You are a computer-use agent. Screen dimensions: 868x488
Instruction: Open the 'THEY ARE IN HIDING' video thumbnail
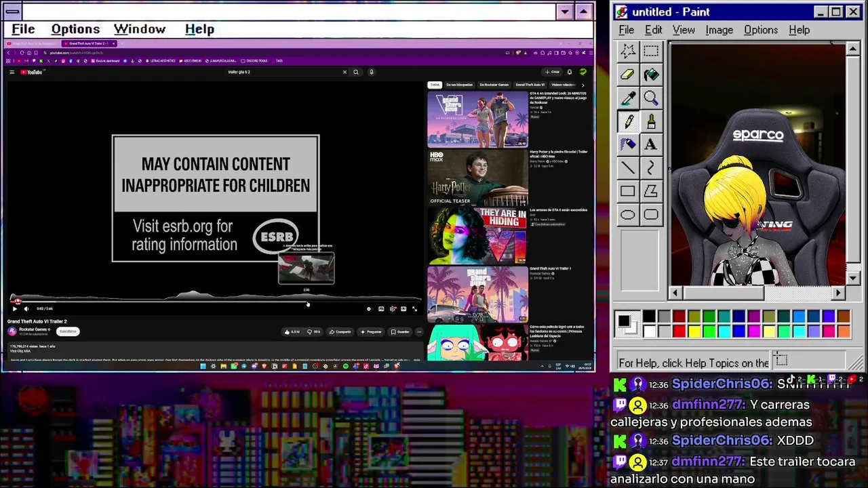(x=477, y=237)
